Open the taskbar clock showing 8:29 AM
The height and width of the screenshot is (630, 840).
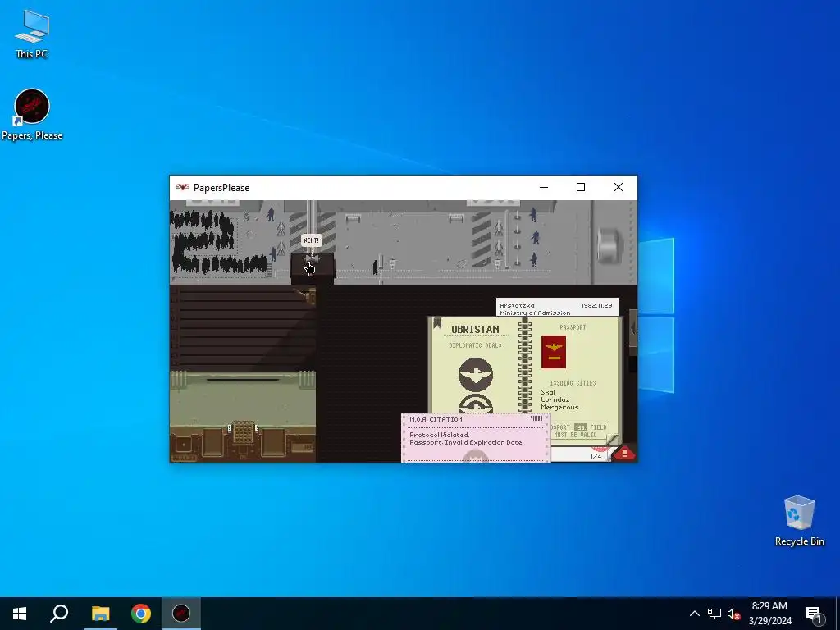[x=769, y=614]
